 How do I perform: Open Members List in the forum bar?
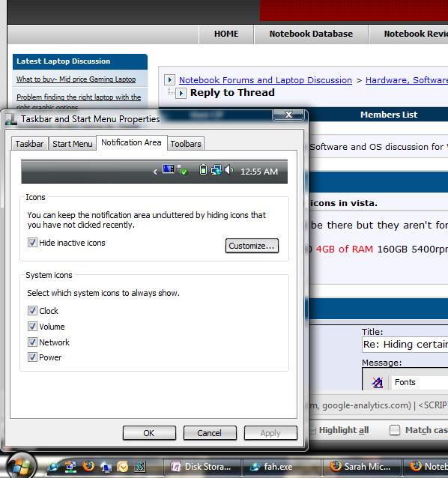(x=389, y=115)
